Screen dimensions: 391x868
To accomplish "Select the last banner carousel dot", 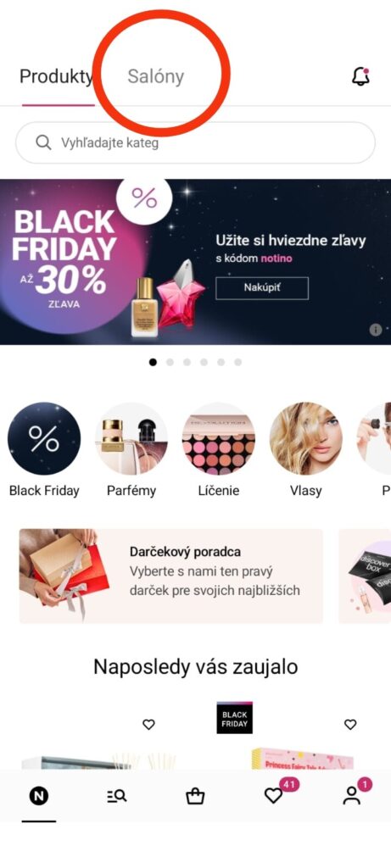I will (x=238, y=362).
